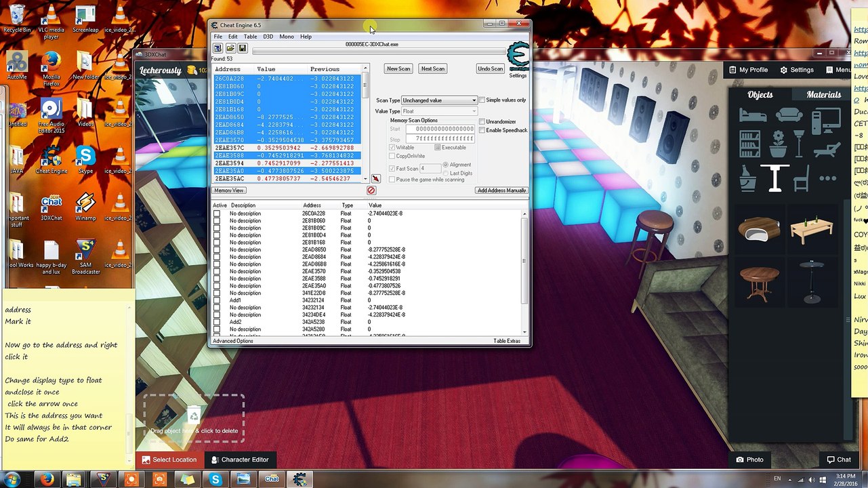Click Add Address Manually button
The image size is (868, 488).
(501, 190)
